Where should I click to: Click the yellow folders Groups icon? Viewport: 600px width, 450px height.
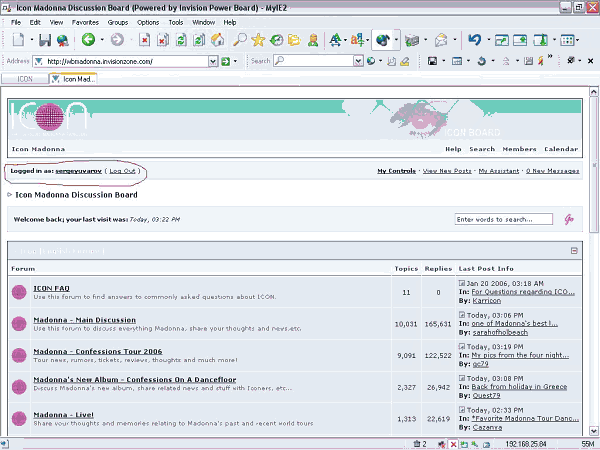click(294, 40)
